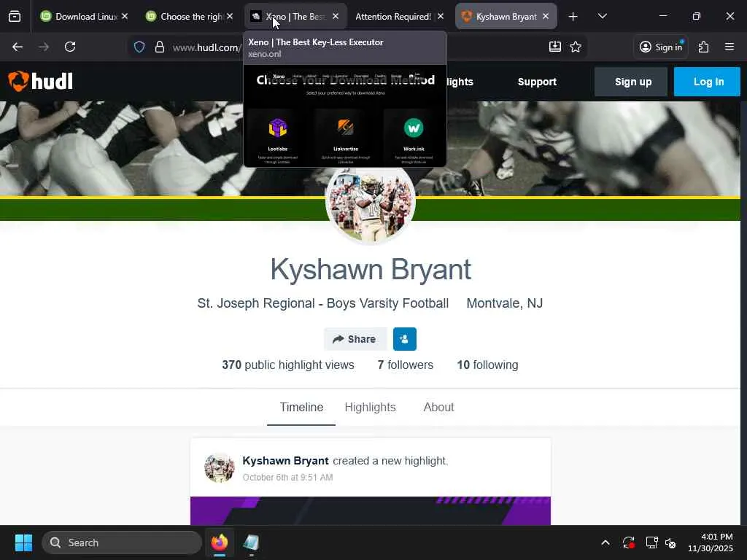Select the Kyshawn Bryant browser tab

tap(506, 16)
